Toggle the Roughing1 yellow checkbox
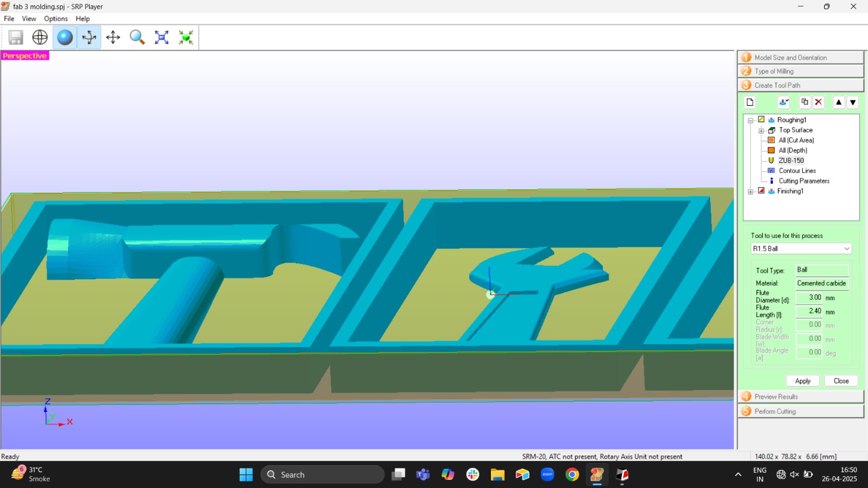Image resolution: width=868 pixels, height=488 pixels. [761, 119]
